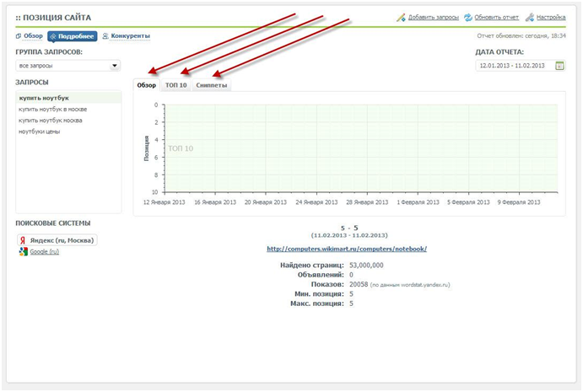Open the computers.wikimart.ru notebook URL
This screenshot has height=392, width=583.
pyautogui.click(x=347, y=249)
